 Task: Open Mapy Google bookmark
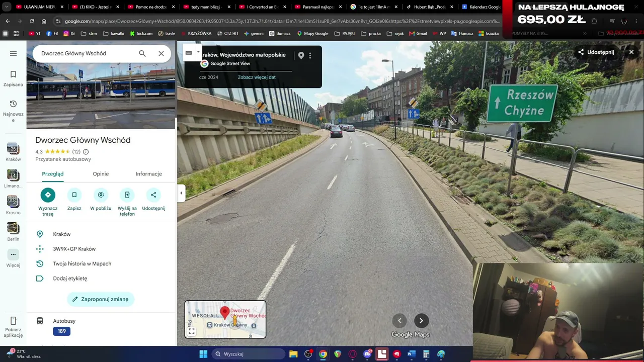point(312,34)
